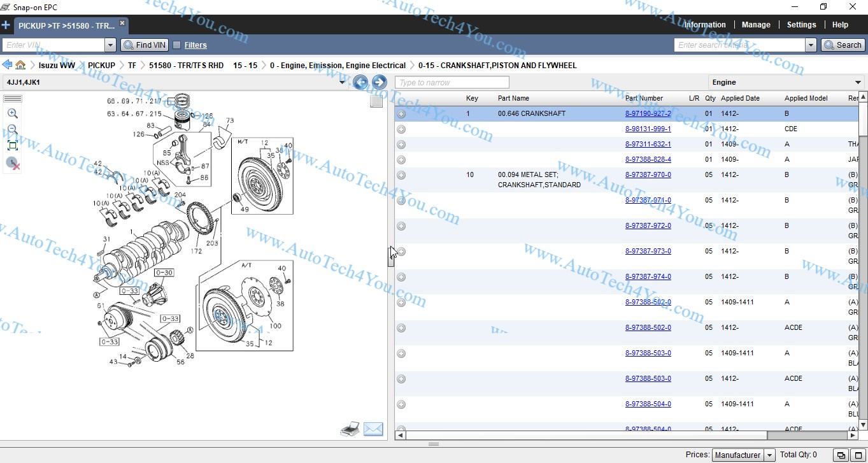Open the Settings menu
Viewport: 868px width, 463px height.
pyautogui.click(x=801, y=25)
